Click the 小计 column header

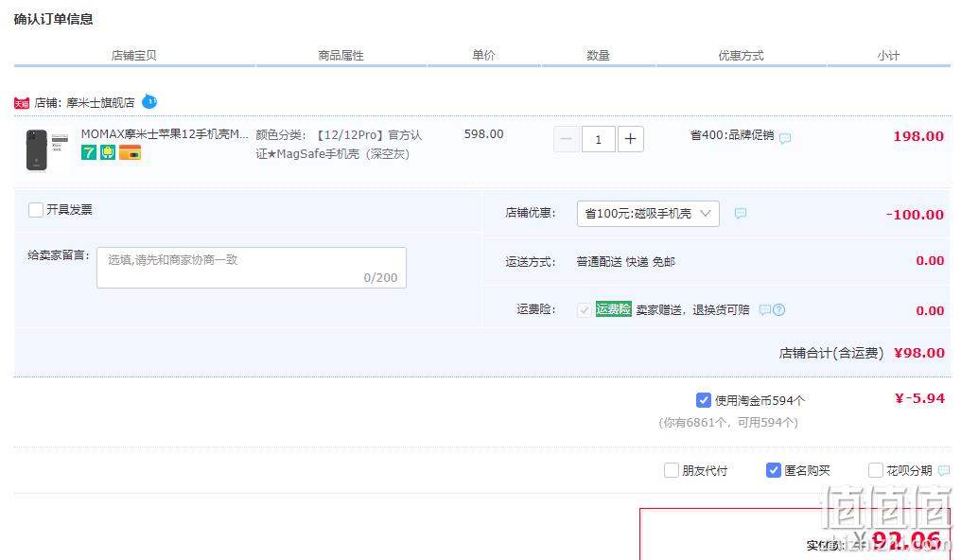(x=889, y=56)
